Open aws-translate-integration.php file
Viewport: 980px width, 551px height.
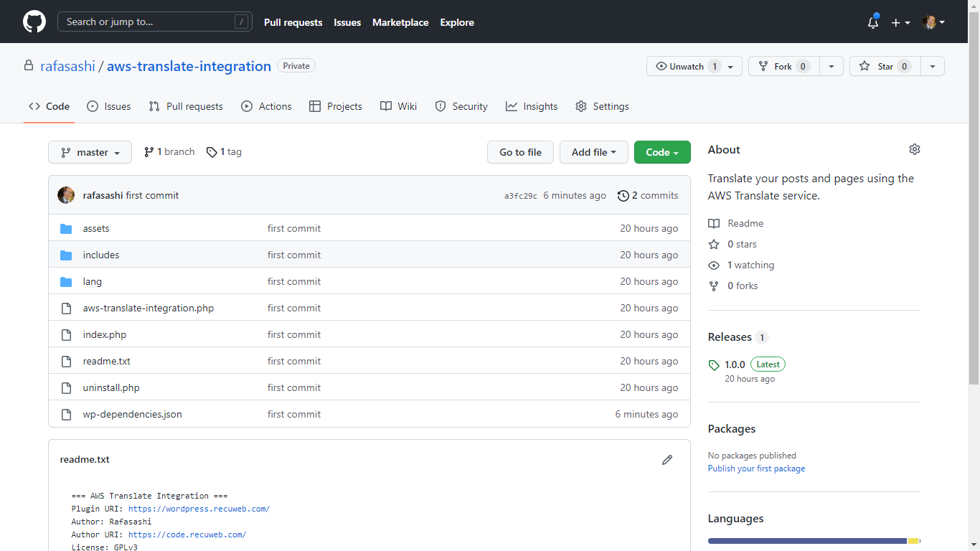click(x=149, y=308)
